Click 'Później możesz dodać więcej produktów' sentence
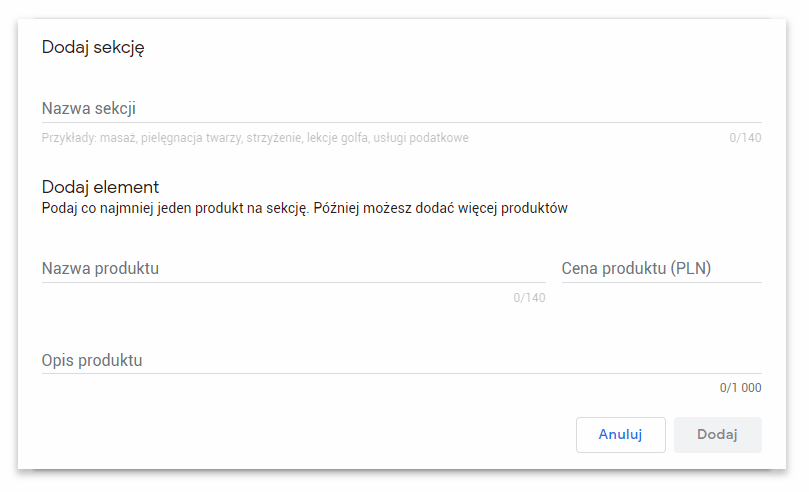 (x=441, y=208)
